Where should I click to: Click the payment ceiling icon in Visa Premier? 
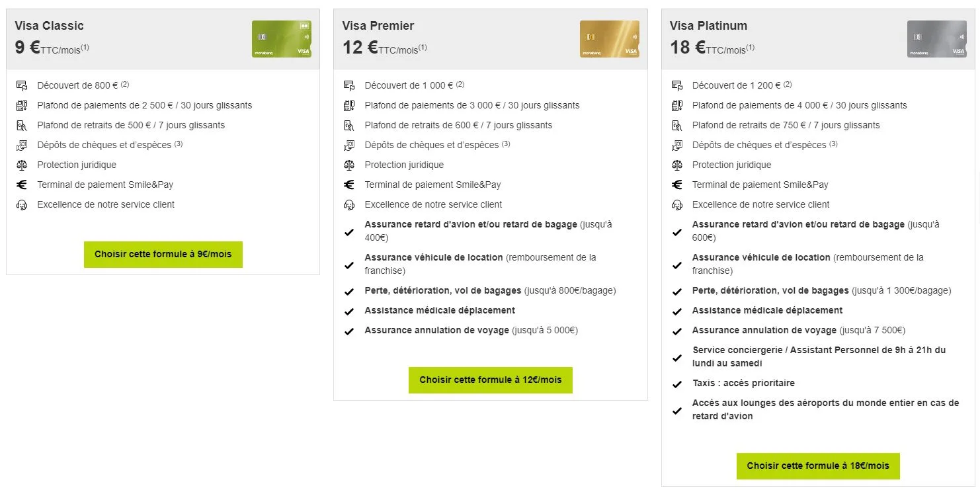[349, 105]
